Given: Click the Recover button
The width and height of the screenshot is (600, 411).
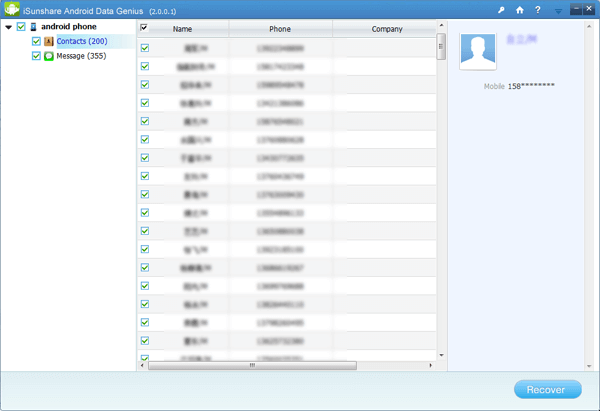Looking at the screenshot, I should coord(548,390).
